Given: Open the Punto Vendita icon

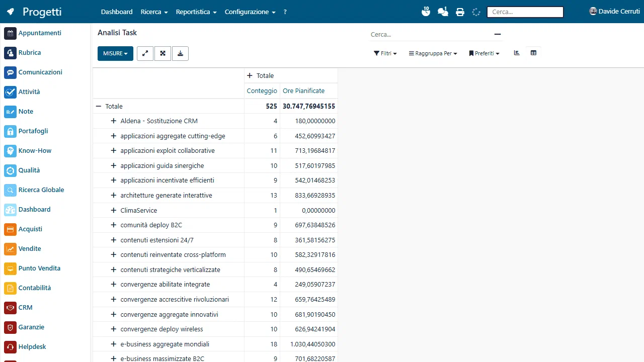Looking at the screenshot, I should click(x=11, y=268).
